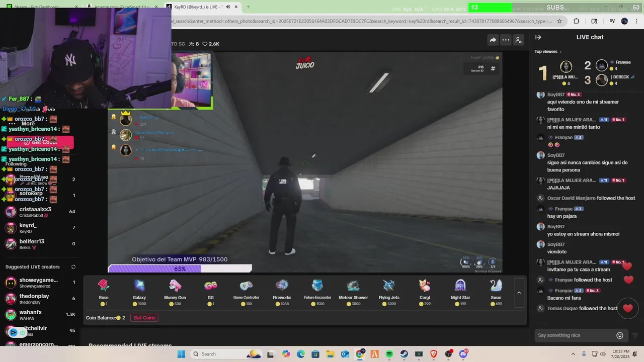Click Oscar David Manjarre username in chat
Image resolution: width=644 pixels, height=362 pixels.
(571, 198)
